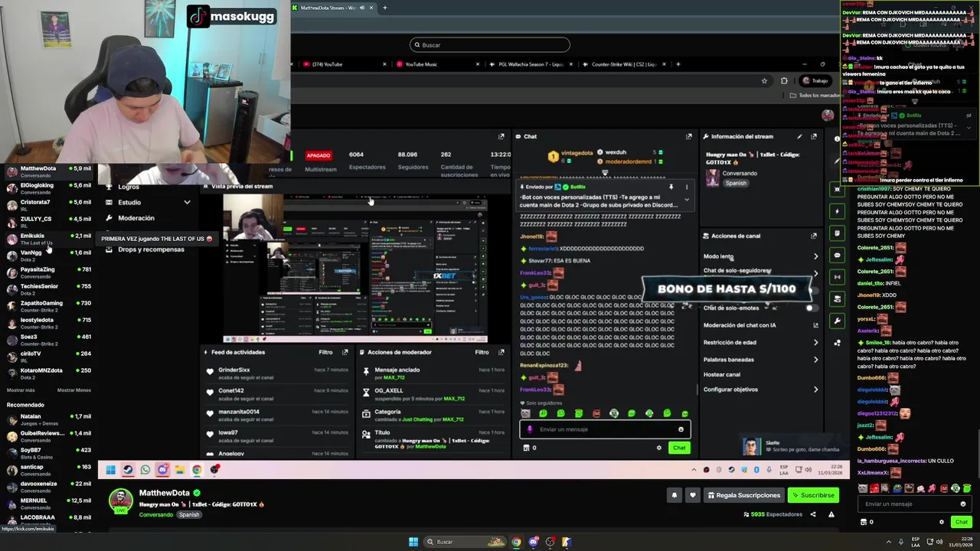Click the chat bubble icon in dashboard side rail

(838, 255)
